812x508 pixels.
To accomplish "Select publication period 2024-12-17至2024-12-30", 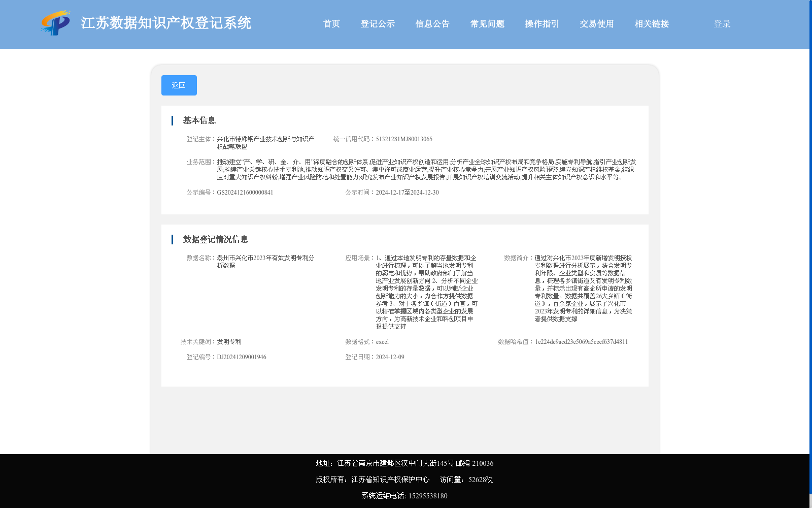I will [407, 193].
